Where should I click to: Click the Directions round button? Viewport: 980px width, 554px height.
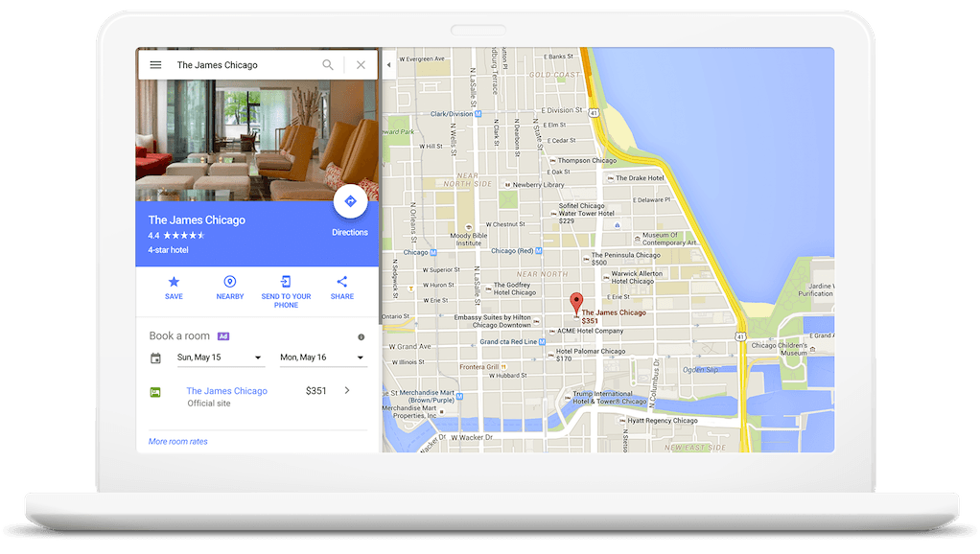350,201
